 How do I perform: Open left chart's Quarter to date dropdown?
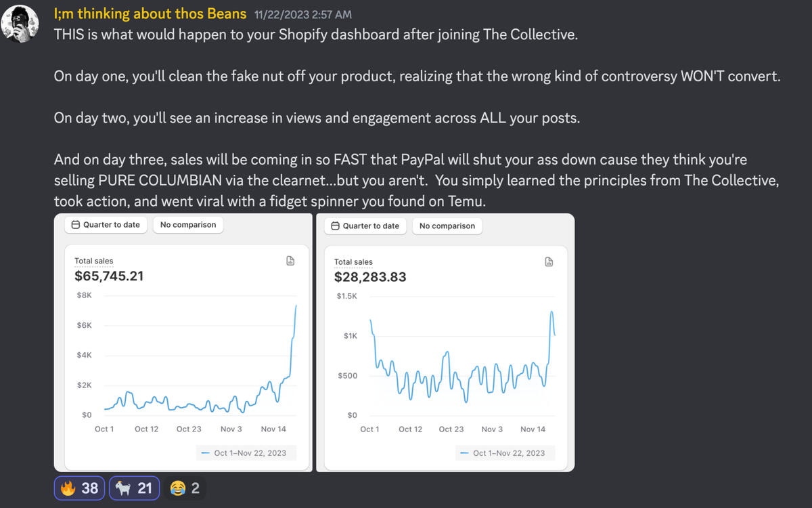pyautogui.click(x=106, y=225)
